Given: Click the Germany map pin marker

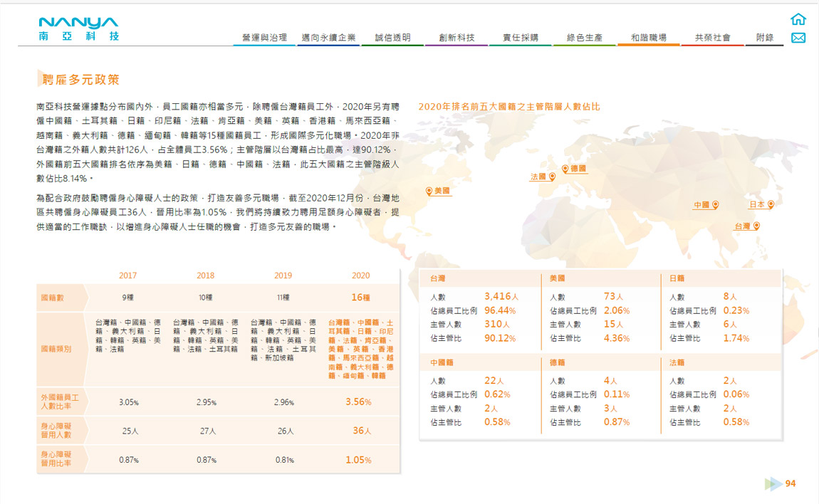Looking at the screenshot, I should click(x=565, y=169).
